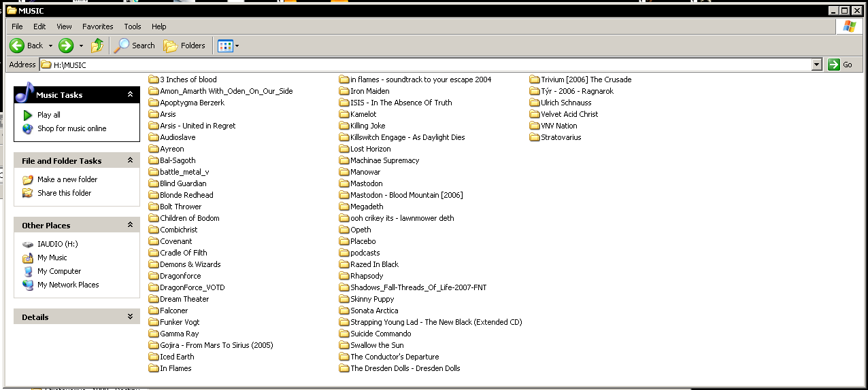868x390 pixels.
Task: Click the green Go arrow button
Action: 834,65
